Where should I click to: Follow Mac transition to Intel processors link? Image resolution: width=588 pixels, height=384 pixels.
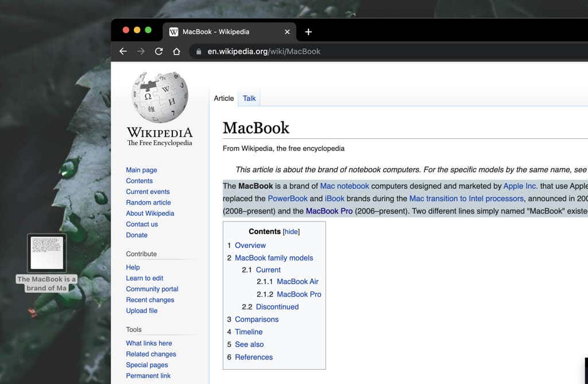click(466, 199)
